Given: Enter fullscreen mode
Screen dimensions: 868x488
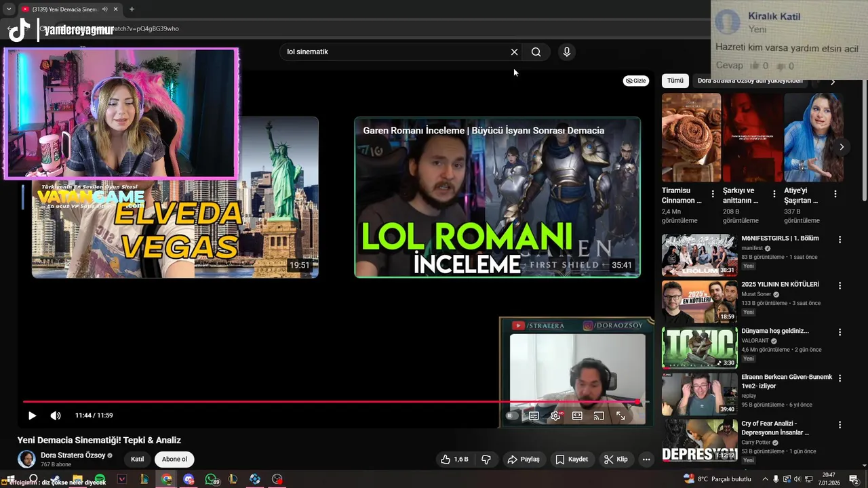Looking at the screenshot, I should point(620,415).
